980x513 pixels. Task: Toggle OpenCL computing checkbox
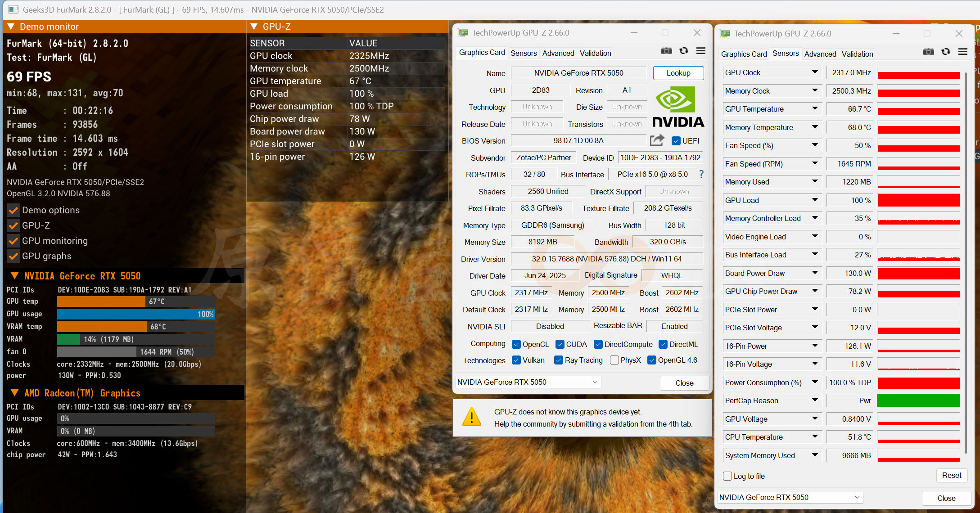tap(516, 344)
